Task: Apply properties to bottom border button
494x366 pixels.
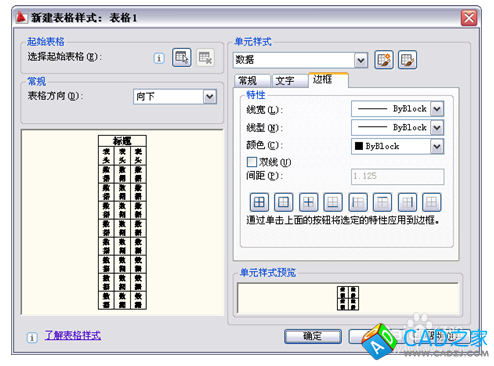Action: (333, 202)
